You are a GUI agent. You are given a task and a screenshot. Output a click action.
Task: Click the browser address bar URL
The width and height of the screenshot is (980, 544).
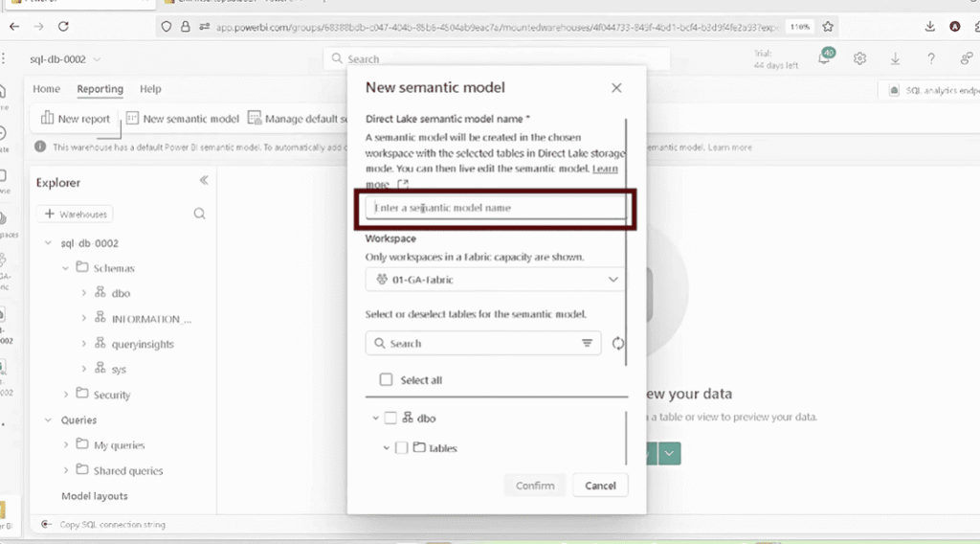(497, 27)
